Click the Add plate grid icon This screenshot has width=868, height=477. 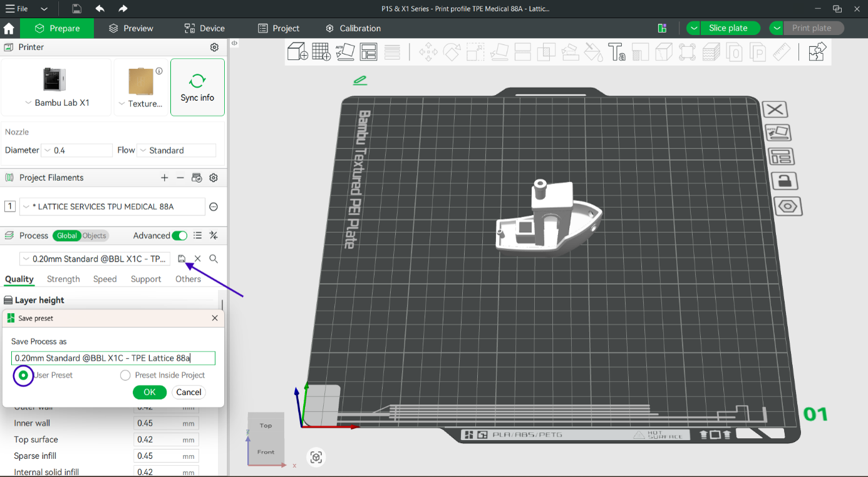tap(321, 51)
